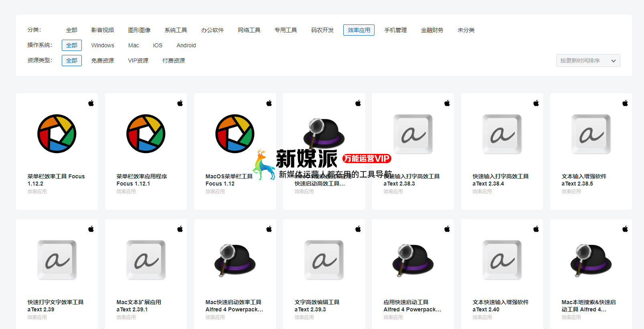Open aText 2.39.1 app icon

(146, 260)
